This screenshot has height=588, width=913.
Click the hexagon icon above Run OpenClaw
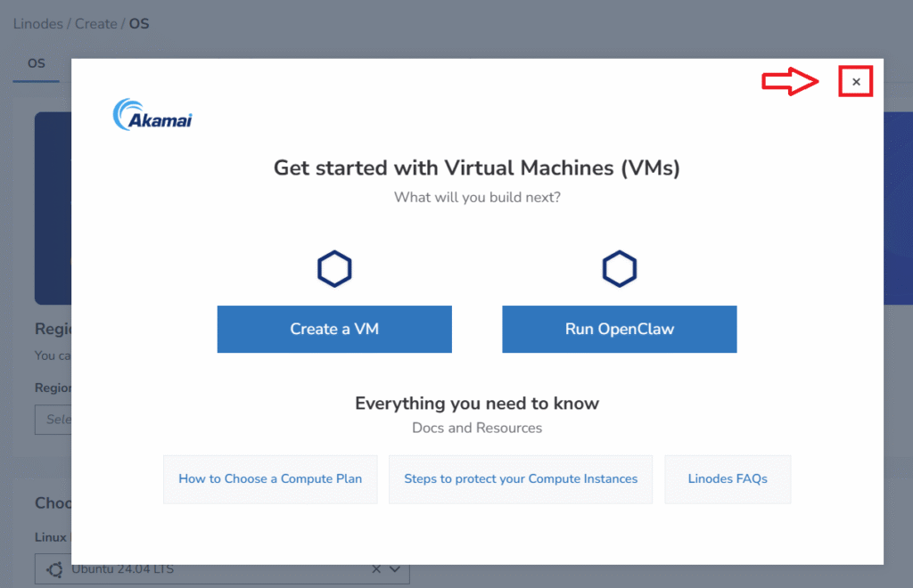[x=620, y=269]
